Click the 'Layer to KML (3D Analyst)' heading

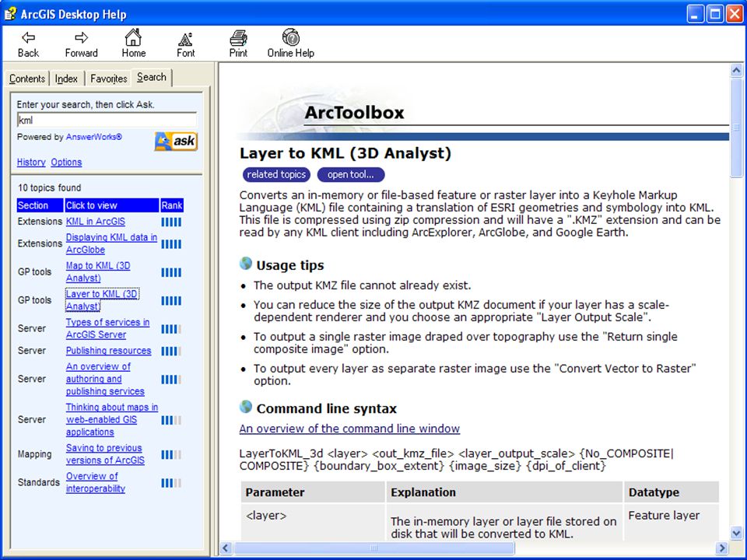345,153
